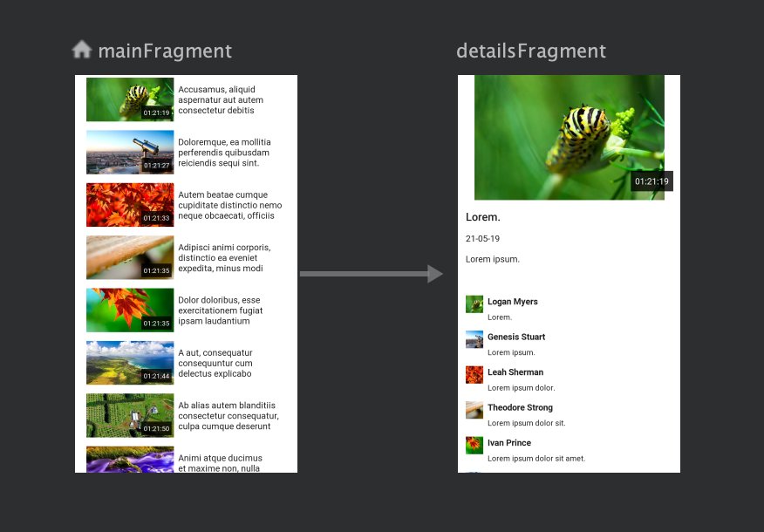Click the small caterpillar thumbnail in mainFragment list
The width and height of the screenshot is (764, 532).
130,99
